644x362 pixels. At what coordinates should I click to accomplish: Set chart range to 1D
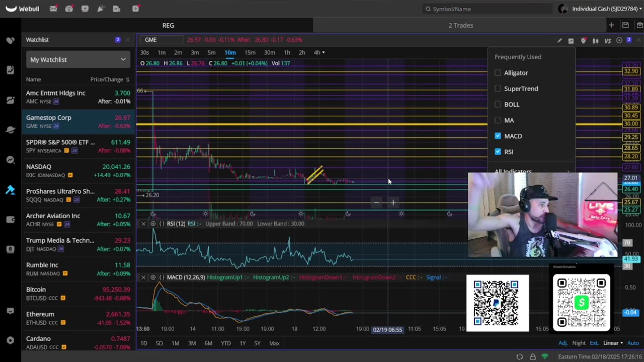tap(143, 343)
